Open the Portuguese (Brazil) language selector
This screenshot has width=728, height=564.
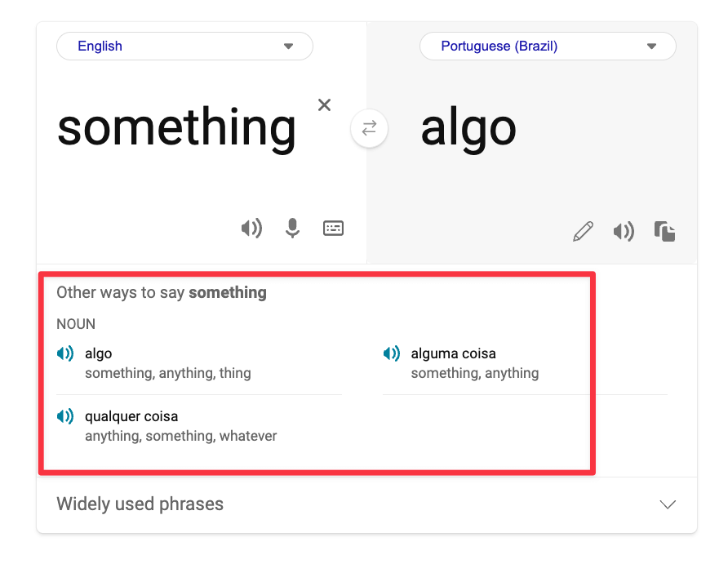(x=548, y=46)
